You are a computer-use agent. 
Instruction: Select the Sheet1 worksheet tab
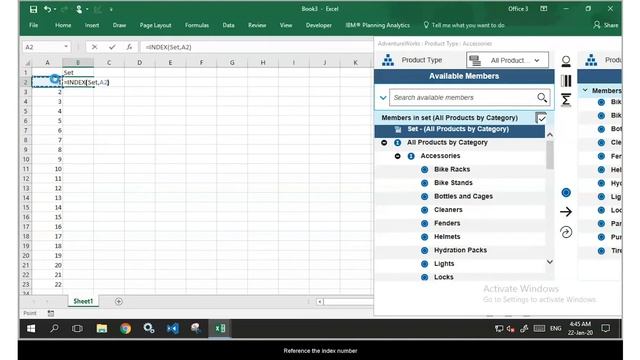click(83, 301)
